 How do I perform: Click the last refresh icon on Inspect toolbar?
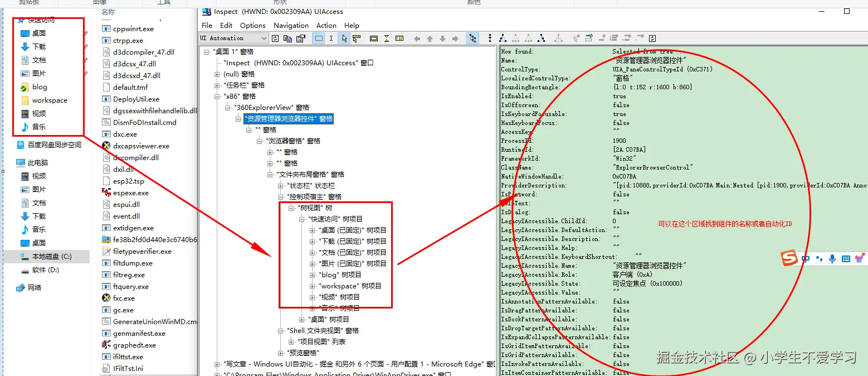[x=652, y=38]
